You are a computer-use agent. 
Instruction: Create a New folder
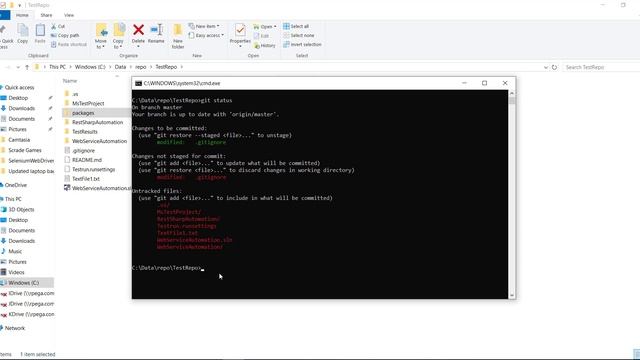point(178,36)
